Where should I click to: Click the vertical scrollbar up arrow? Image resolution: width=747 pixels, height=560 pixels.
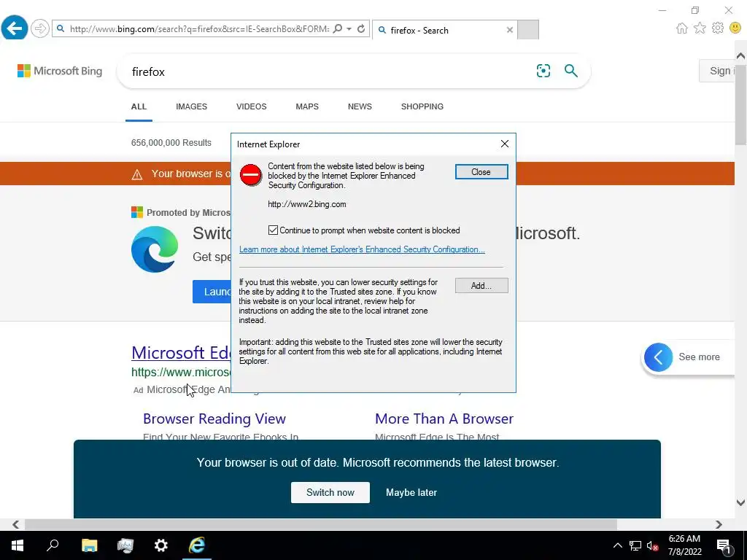740,56
